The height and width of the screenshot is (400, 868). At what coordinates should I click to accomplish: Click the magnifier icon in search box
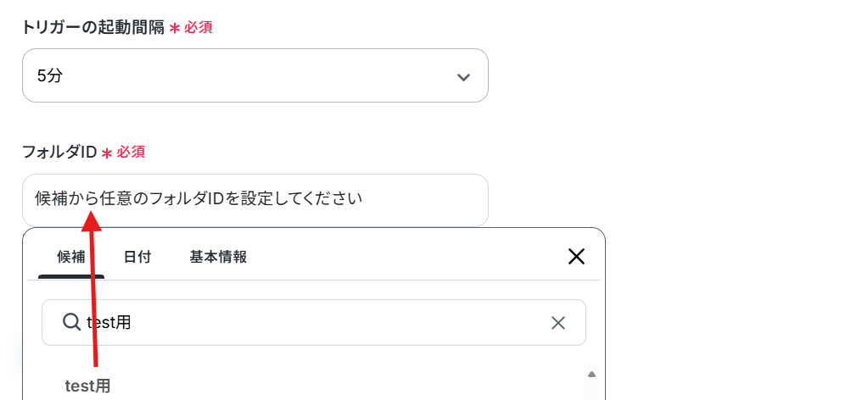click(71, 321)
